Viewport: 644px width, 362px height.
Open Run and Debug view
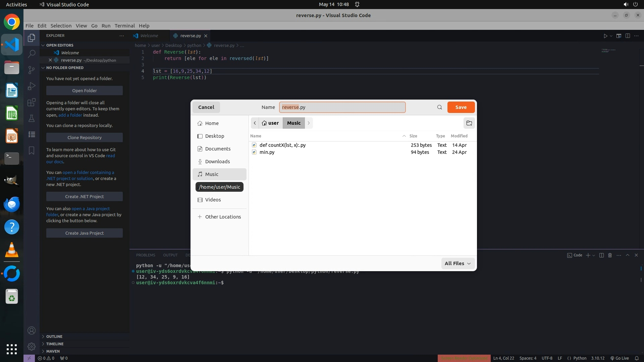point(32,86)
